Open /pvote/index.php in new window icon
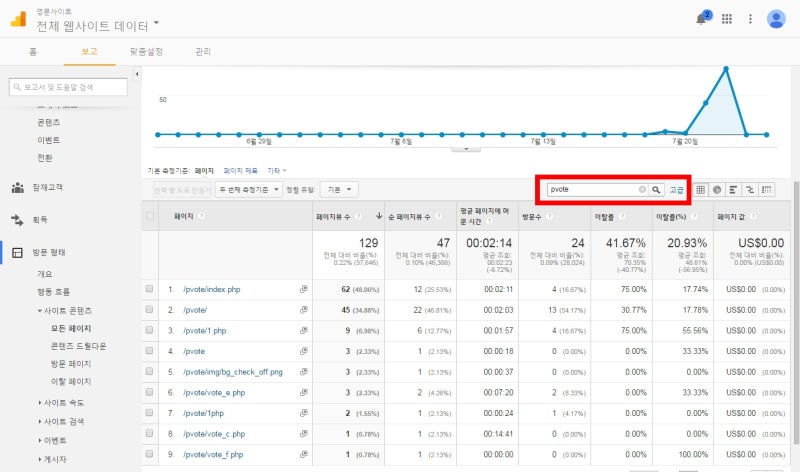 pos(304,289)
